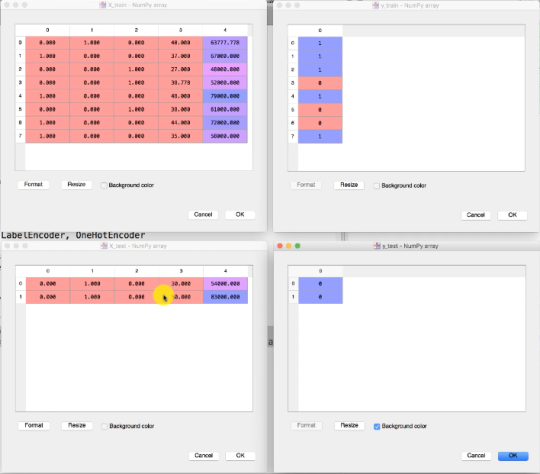Uncheck Background color in y_test window
This screenshot has width=540, height=474.
click(377, 426)
